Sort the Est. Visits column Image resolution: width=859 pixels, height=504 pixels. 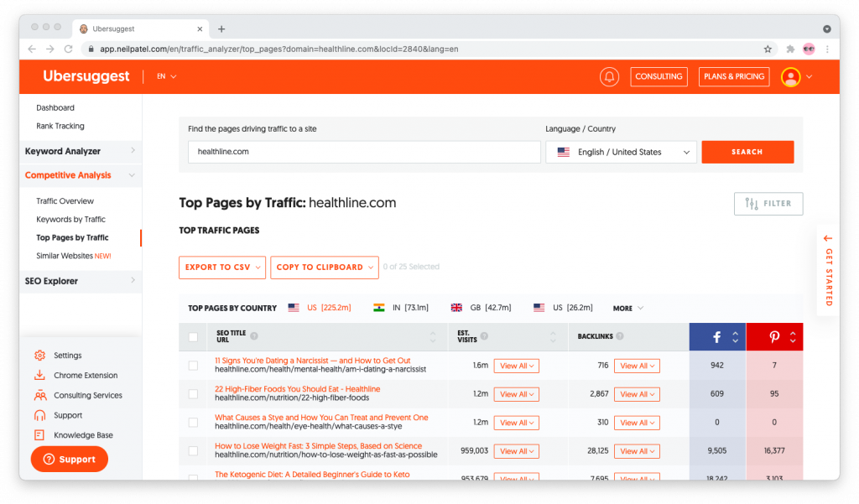point(553,336)
